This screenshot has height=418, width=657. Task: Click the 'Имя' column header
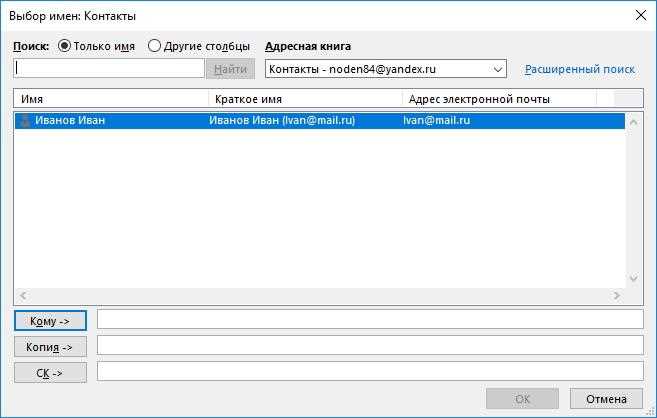[111, 99]
